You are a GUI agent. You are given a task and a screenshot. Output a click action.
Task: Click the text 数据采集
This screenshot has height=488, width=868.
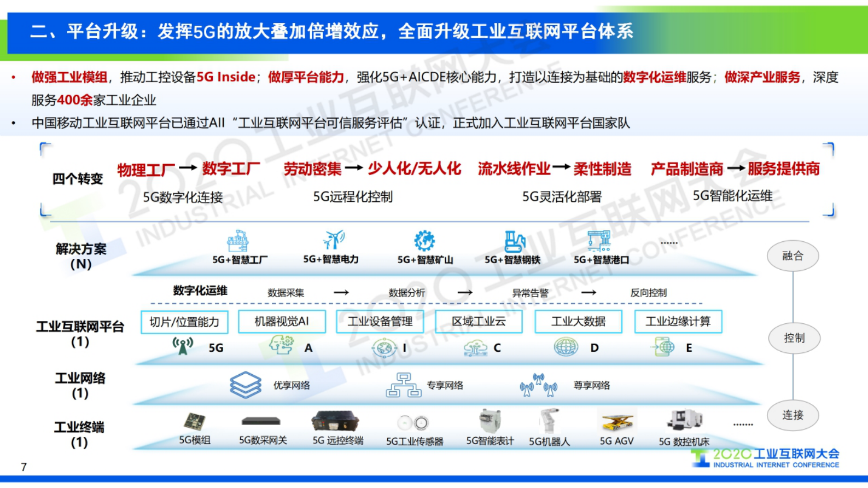coord(286,293)
